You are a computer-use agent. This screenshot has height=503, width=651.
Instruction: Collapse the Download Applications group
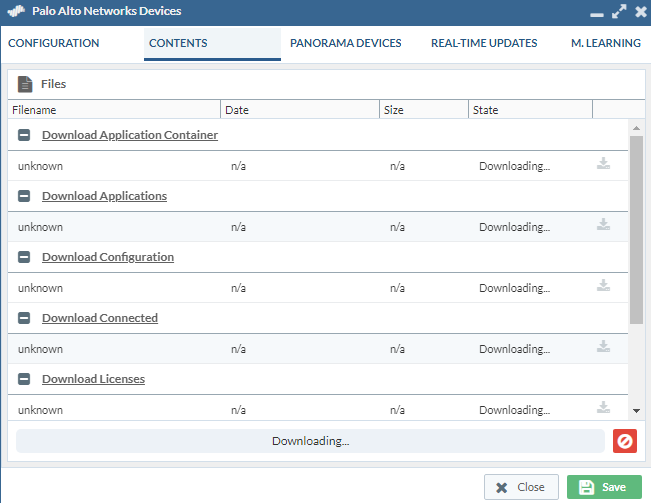[24, 196]
